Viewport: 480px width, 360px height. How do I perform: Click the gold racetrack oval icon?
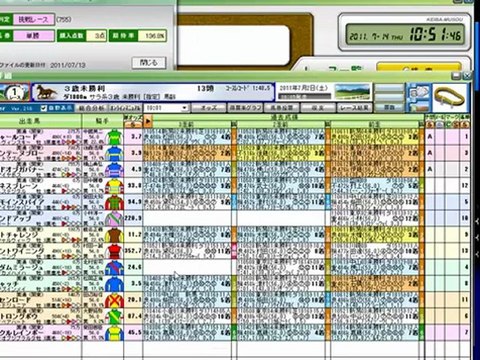pyautogui.click(x=450, y=97)
